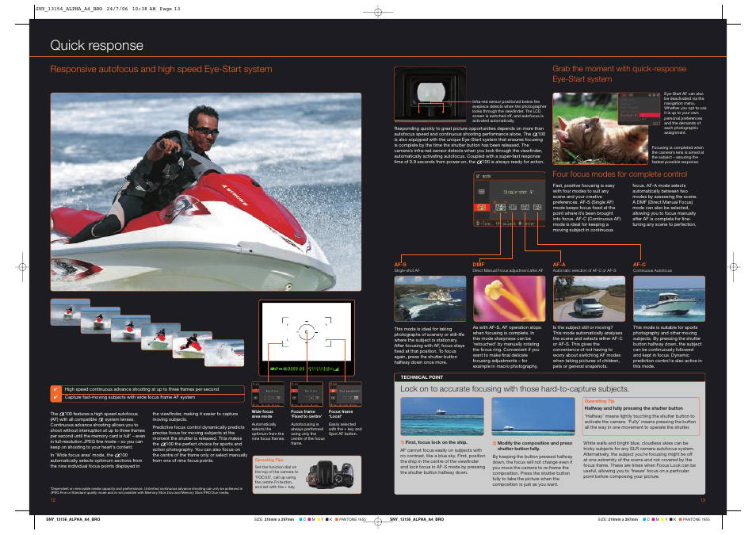Click the second AF icon linked to DMF
Screen dimensions: 756x535
513,207
